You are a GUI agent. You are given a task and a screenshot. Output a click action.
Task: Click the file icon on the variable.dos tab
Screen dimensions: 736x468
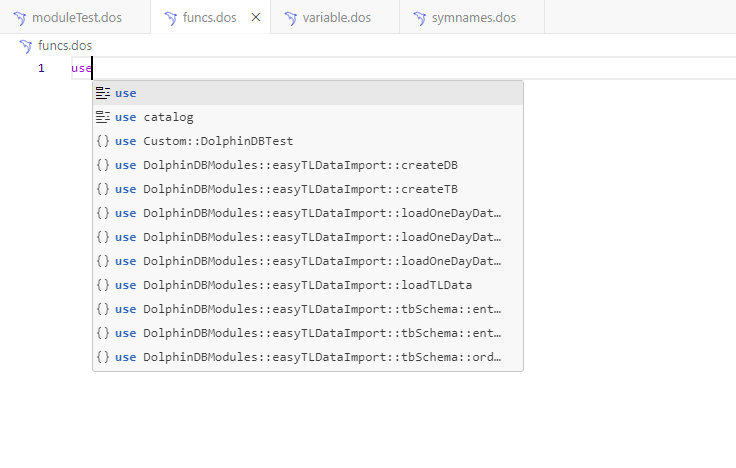(x=290, y=18)
